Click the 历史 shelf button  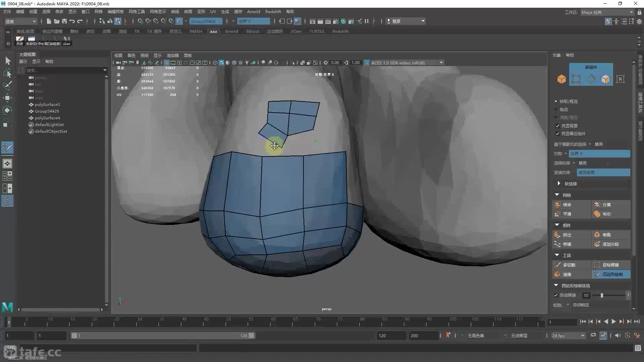[x=20, y=41]
